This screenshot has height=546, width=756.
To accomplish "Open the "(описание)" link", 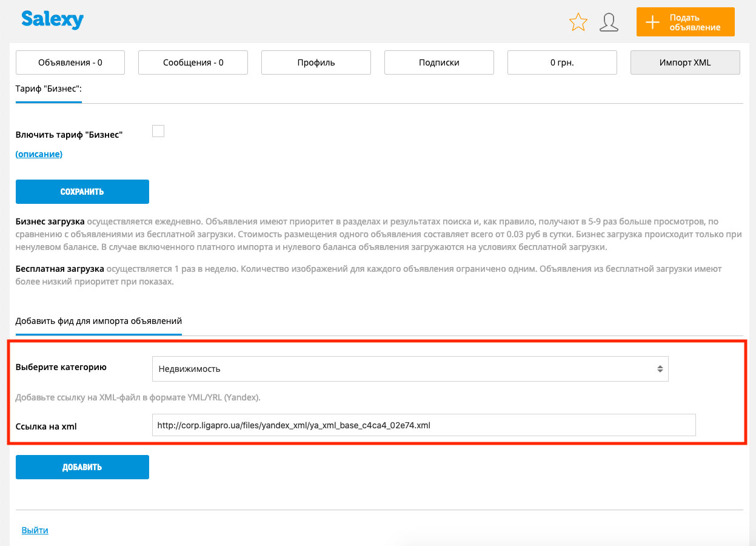I will click(39, 154).
